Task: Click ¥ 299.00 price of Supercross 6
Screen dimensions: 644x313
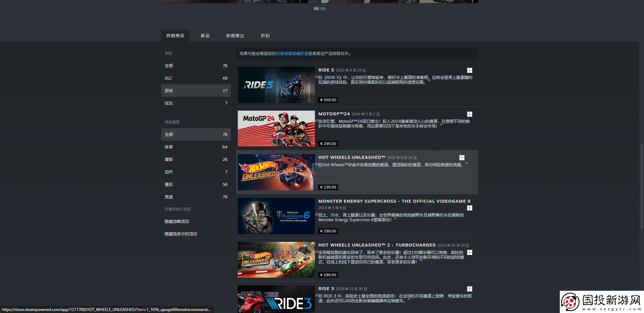Action: tap(328, 231)
